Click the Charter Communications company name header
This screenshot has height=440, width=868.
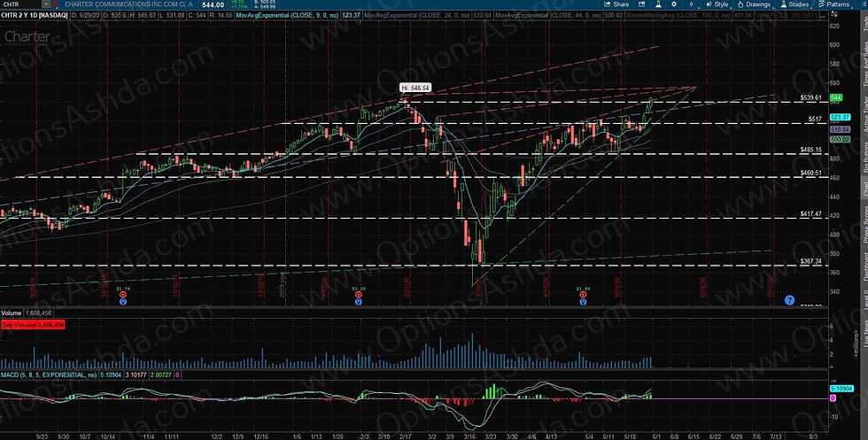click(x=129, y=4)
